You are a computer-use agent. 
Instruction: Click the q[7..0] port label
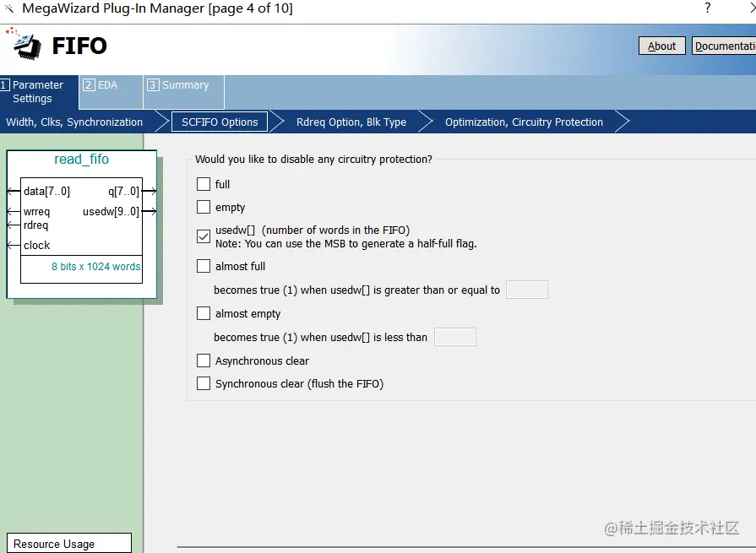(123, 192)
